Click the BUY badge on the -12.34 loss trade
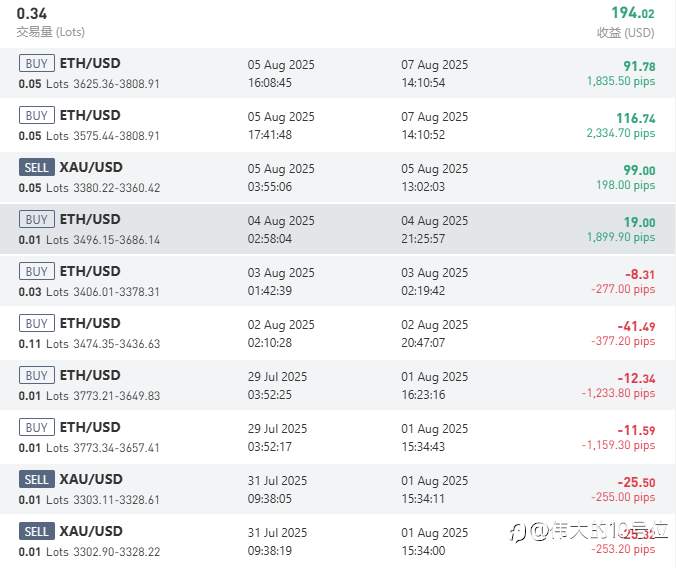 pyautogui.click(x=36, y=375)
